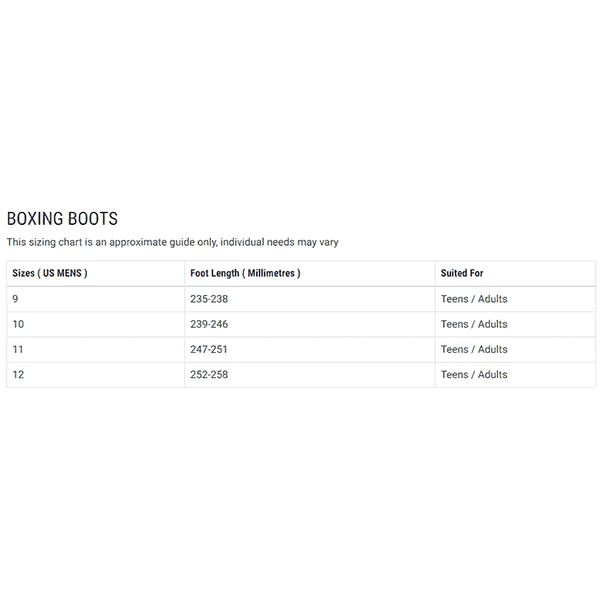Image resolution: width=600 pixels, height=600 pixels.
Task: Click the word 'BOXING' in the heading
Action: point(35,219)
